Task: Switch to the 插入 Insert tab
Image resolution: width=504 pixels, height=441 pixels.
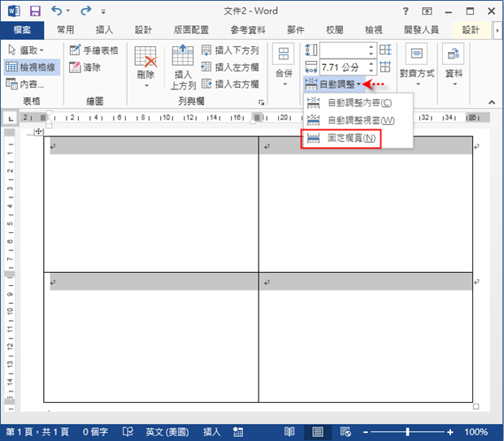Action: pos(105,30)
